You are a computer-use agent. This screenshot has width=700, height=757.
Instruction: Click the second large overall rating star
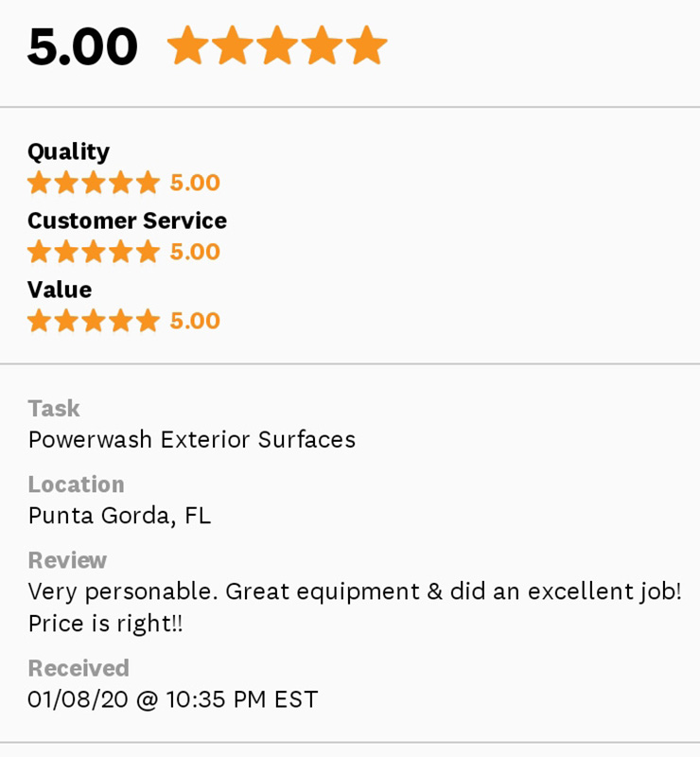[233, 45]
